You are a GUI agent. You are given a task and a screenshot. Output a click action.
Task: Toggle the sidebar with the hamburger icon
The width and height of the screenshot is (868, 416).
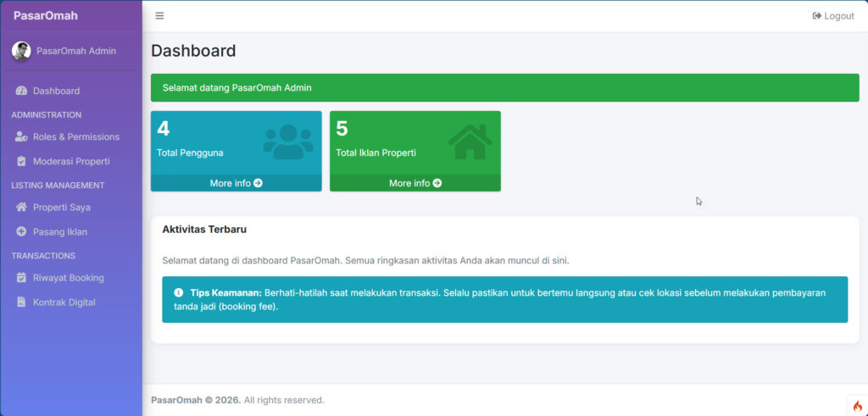coord(159,16)
